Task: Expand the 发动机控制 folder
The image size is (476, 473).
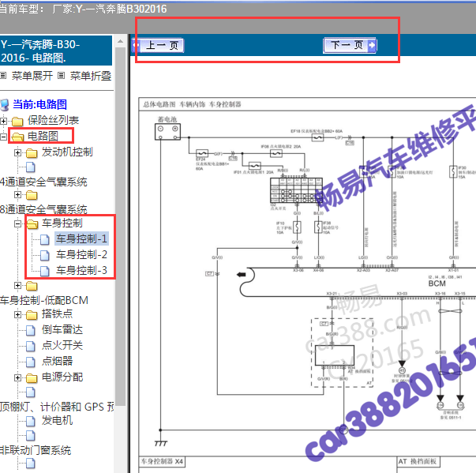Action: click(17, 152)
